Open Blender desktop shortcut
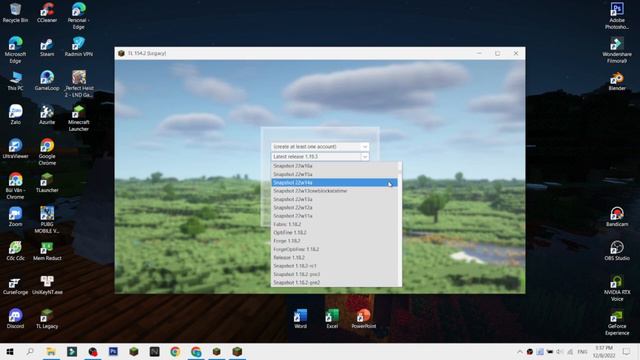 click(x=617, y=81)
